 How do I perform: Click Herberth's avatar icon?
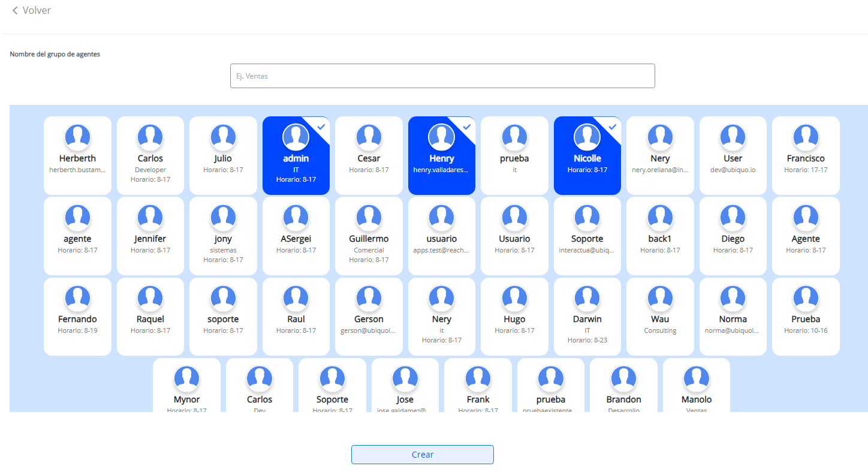point(77,137)
